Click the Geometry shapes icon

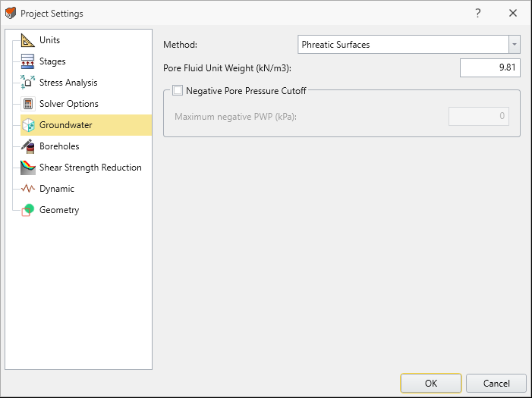(x=28, y=210)
